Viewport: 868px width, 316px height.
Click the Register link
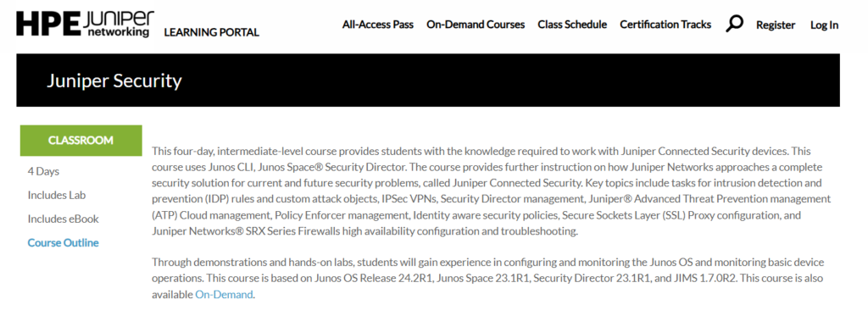click(776, 25)
